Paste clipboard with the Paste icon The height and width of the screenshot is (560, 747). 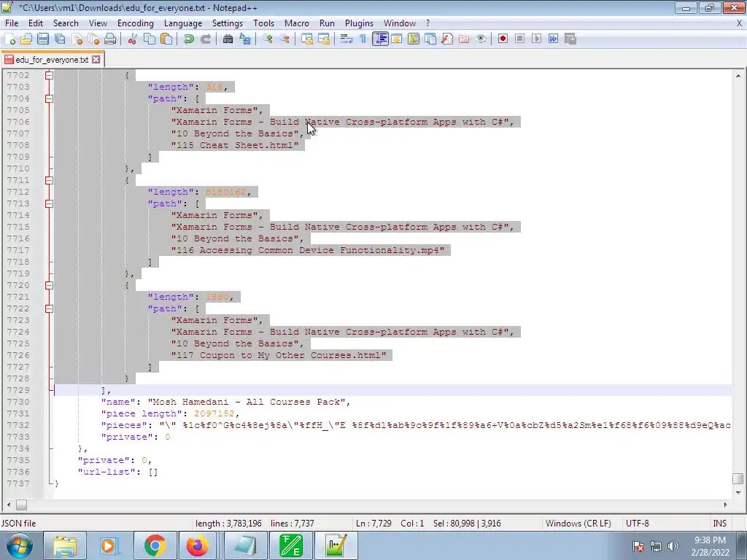coord(166,39)
